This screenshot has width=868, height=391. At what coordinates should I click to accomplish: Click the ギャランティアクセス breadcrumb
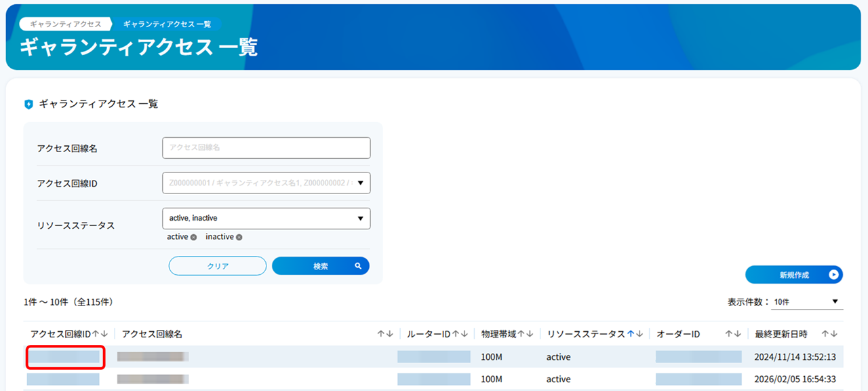pyautogui.click(x=66, y=24)
